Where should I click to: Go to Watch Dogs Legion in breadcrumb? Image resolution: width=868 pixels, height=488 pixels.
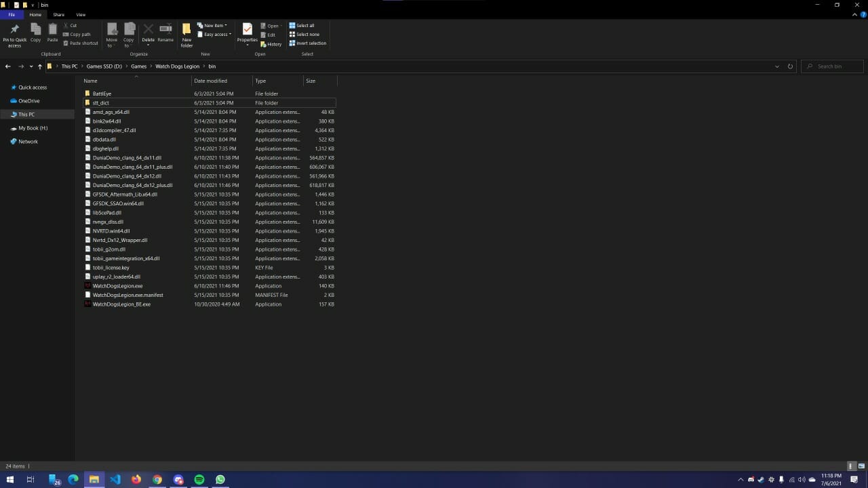tap(178, 66)
